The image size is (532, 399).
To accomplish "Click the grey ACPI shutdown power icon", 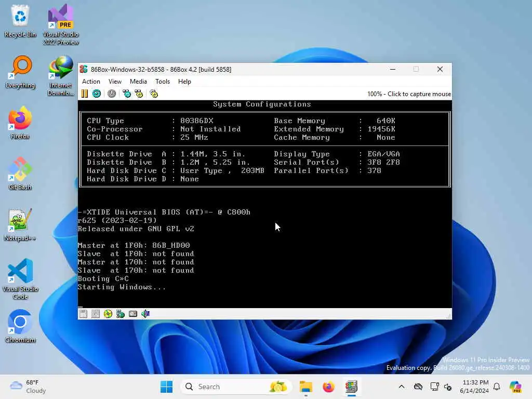I will coord(112,94).
